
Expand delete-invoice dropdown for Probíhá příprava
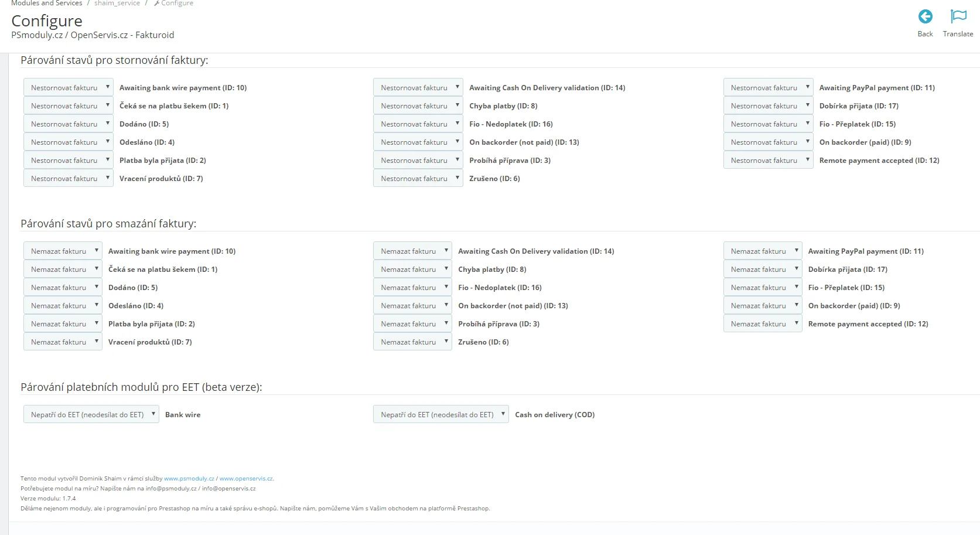click(x=412, y=324)
